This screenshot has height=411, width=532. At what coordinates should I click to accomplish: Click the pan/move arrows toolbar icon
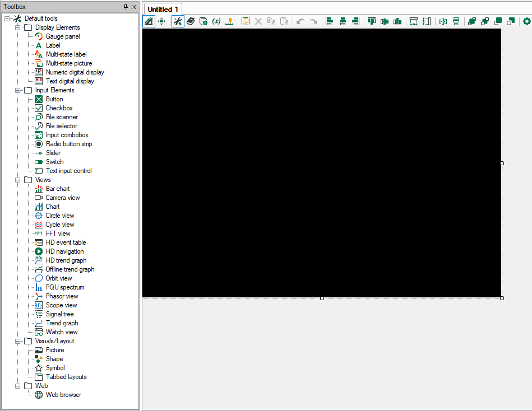click(x=162, y=21)
